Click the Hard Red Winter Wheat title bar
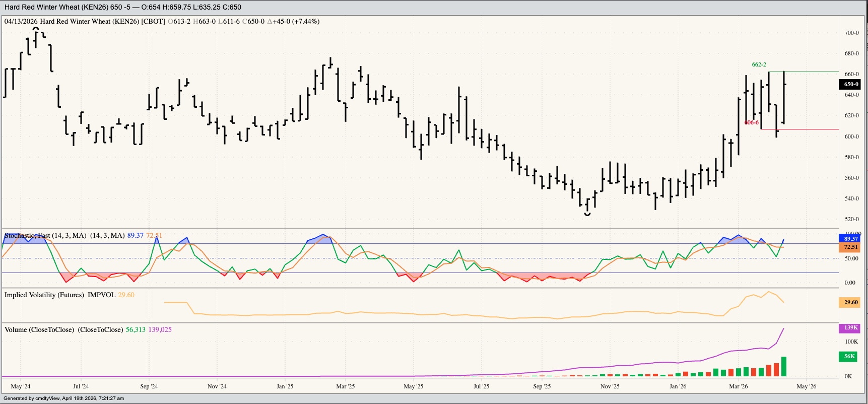 [122, 7]
